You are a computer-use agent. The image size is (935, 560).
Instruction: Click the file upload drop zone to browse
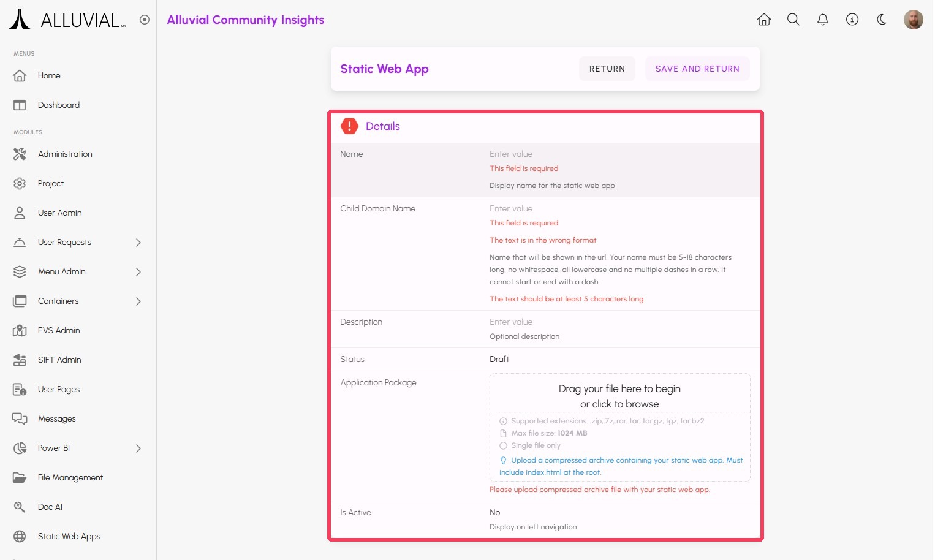[619, 396]
